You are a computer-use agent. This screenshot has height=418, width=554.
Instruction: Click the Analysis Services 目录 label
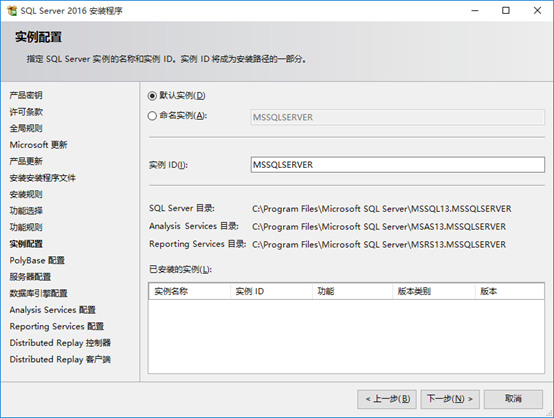(194, 226)
